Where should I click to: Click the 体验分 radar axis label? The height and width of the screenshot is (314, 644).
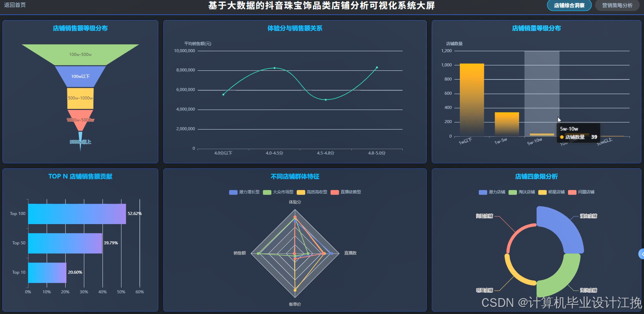click(295, 202)
